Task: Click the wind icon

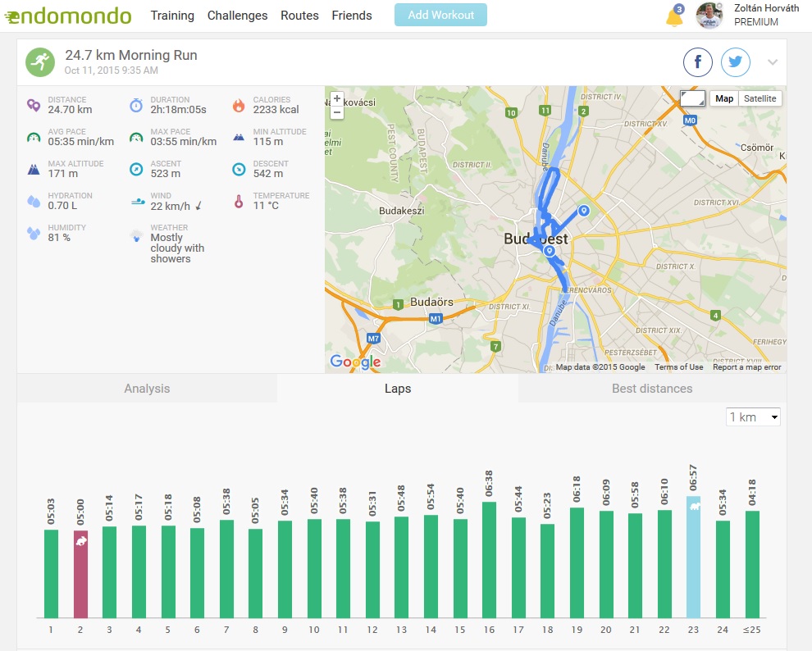Action: [138, 202]
